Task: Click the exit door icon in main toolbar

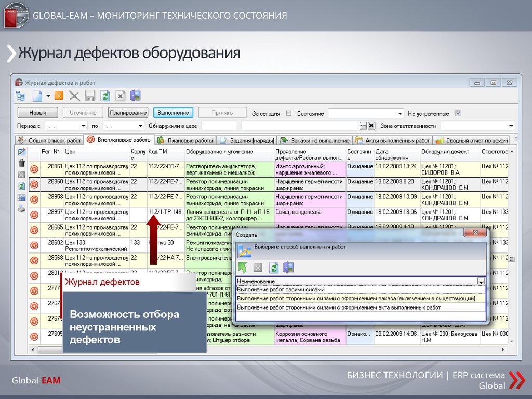Action: click(x=135, y=96)
